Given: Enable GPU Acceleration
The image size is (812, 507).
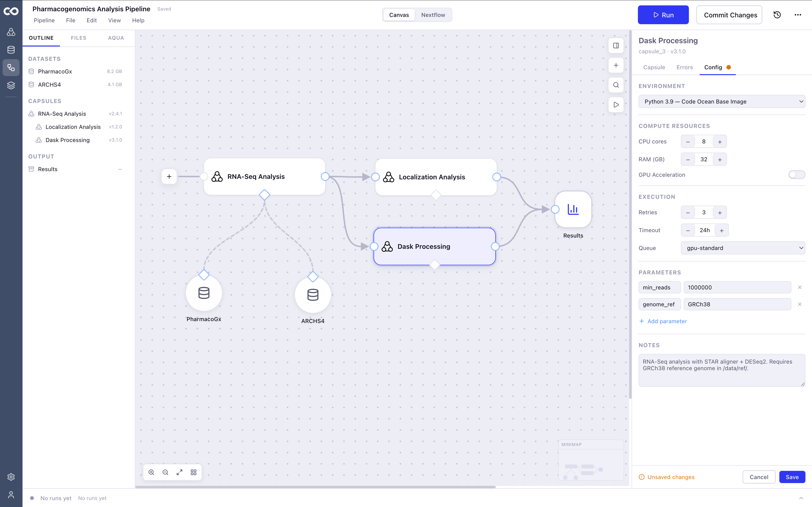Looking at the screenshot, I should (797, 175).
